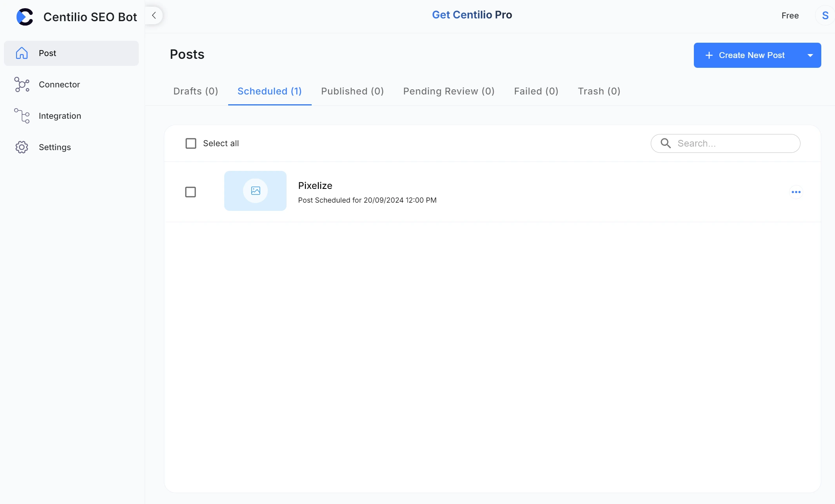Click the Centilio logo icon
The width and height of the screenshot is (835, 504).
point(25,17)
